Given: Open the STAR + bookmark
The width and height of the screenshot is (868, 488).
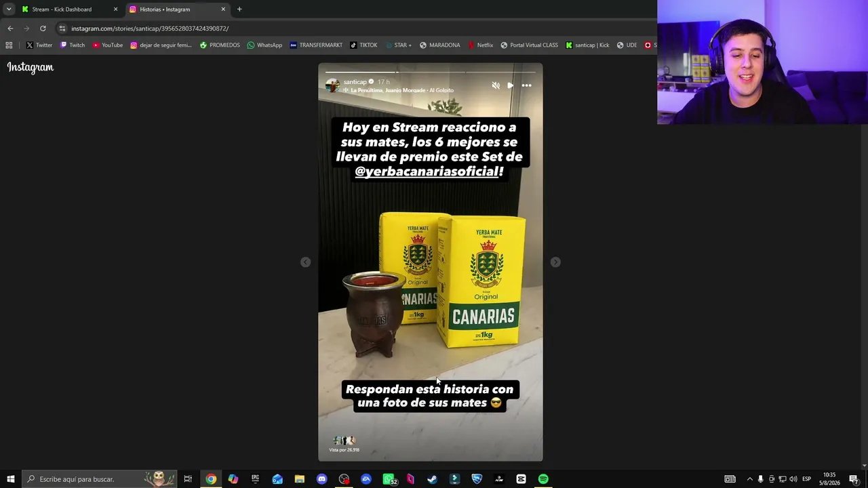Looking at the screenshot, I should pyautogui.click(x=398, y=45).
